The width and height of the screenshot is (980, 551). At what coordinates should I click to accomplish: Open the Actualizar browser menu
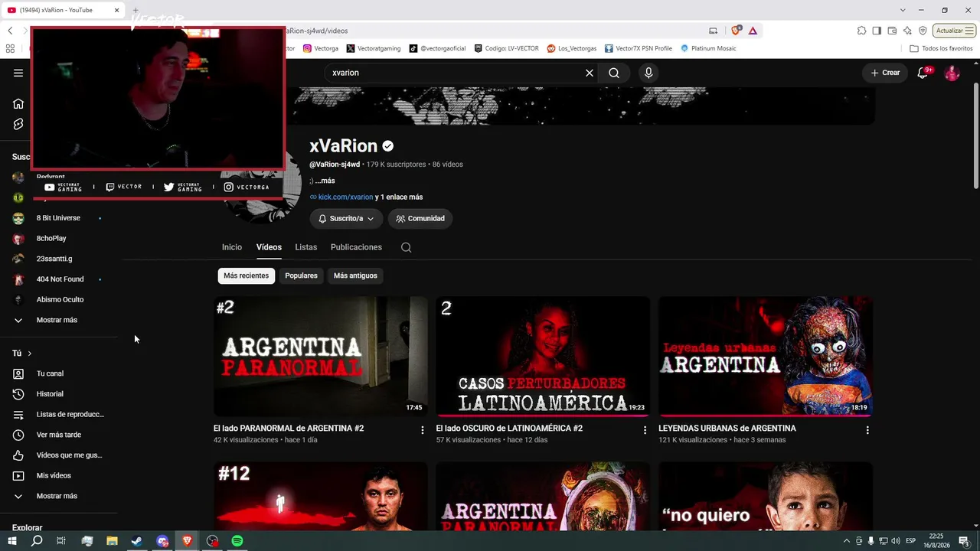pos(955,31)
